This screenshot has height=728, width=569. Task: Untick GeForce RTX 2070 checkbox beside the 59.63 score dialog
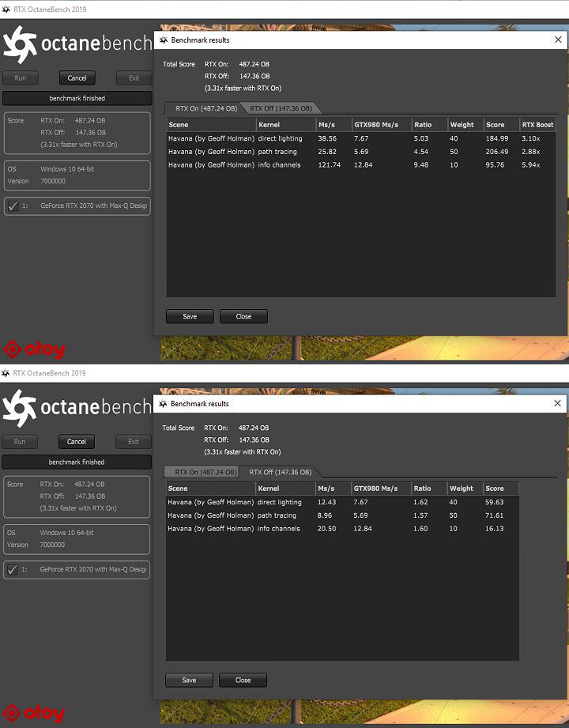click(x=13, y=569)
